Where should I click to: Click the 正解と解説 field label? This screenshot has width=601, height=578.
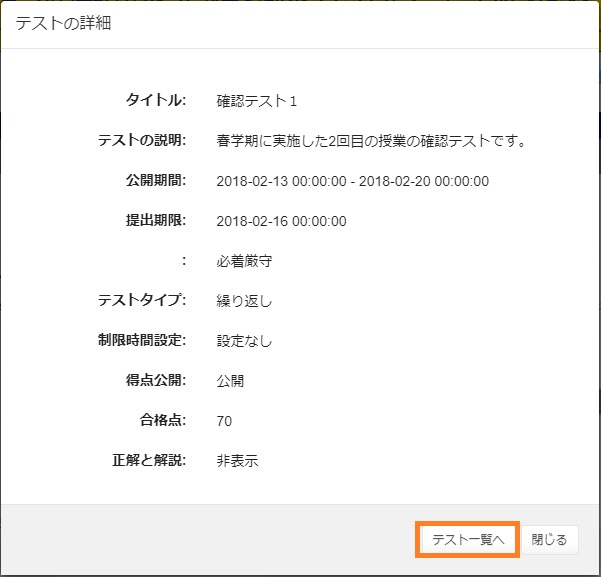click(148, 460)
